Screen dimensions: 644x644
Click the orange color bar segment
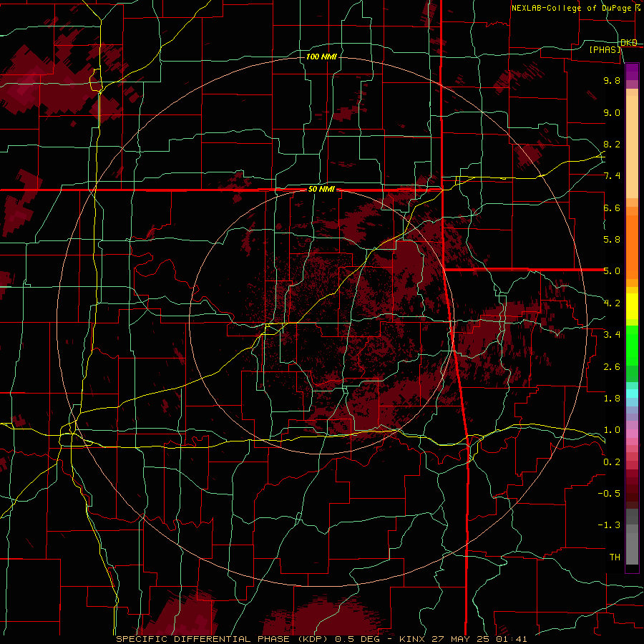click(x=632, y=247)
